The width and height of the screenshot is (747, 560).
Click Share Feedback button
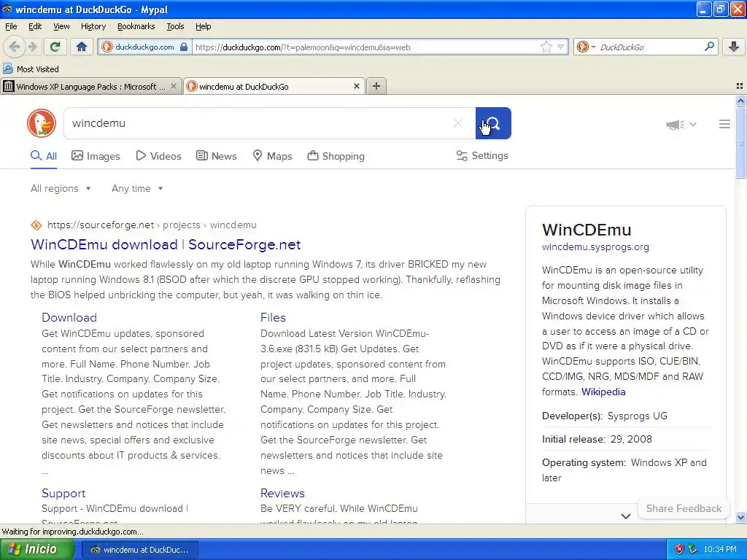683,508
